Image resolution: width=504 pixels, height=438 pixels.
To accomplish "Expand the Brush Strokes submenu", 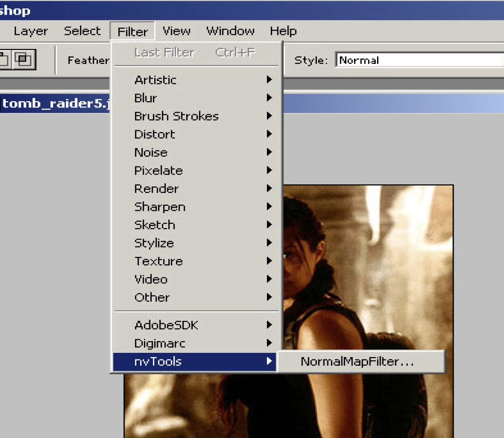I will coord(195,116).
